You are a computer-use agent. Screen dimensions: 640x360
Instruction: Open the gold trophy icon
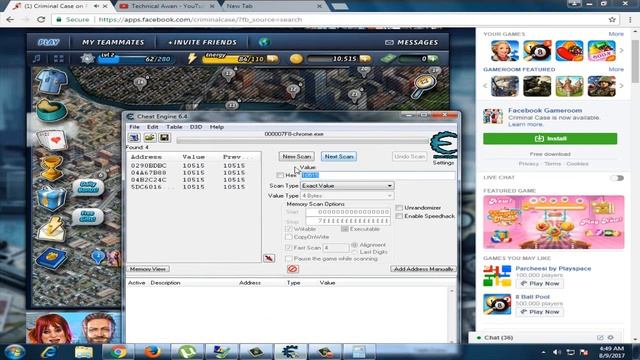click(x=51, y=168)
